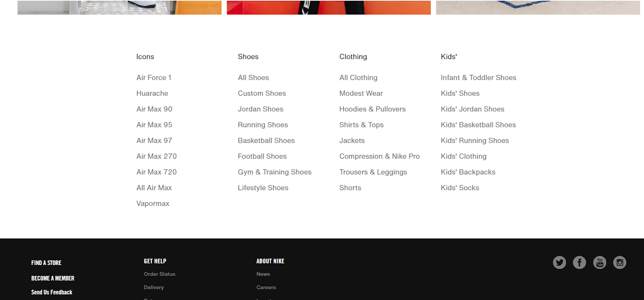This screenshot has height=300, width=644.
Task: Click the Clothing column heading
Action: click(x=353, y=57)
